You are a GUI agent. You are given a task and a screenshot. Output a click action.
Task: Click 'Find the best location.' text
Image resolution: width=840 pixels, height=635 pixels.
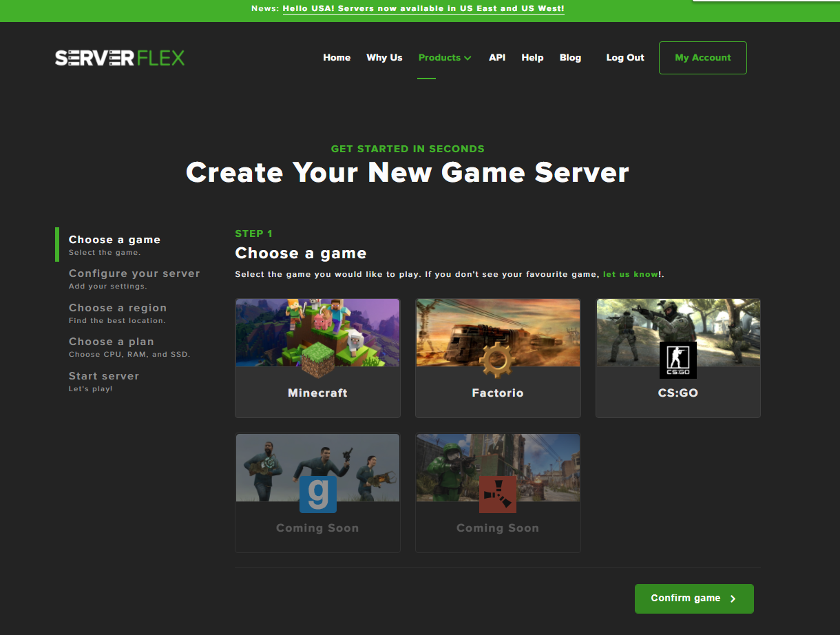(x=117, y=320)
